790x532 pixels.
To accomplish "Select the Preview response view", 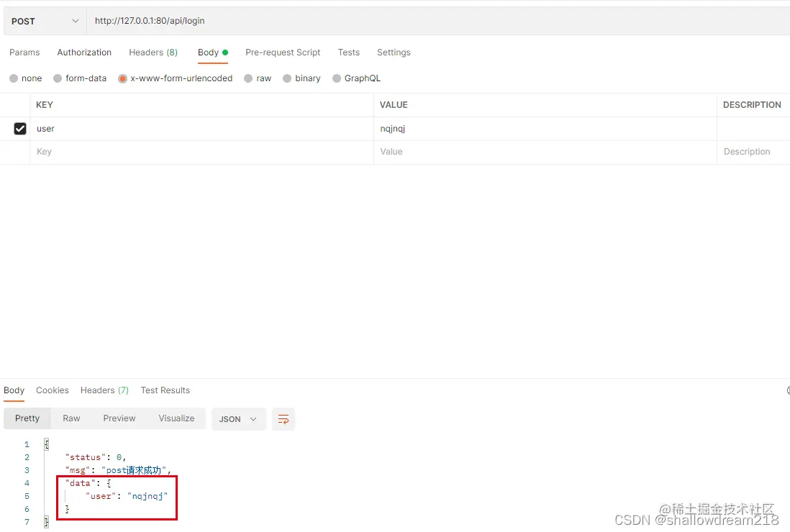I will [x=119, y=418].
